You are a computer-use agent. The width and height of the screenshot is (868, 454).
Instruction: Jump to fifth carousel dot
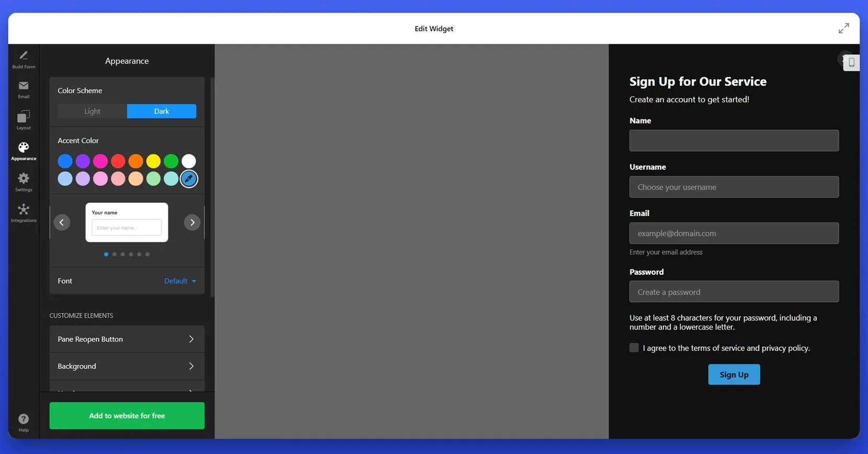tap(139, 254)
